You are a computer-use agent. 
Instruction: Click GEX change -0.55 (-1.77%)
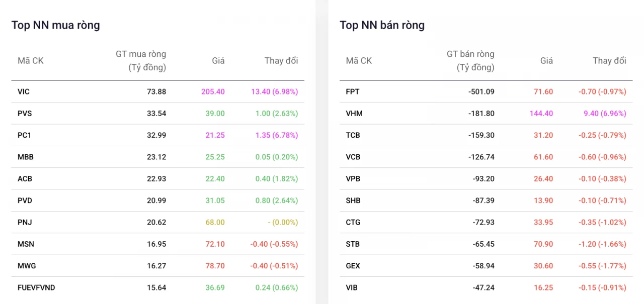point(602,266)
